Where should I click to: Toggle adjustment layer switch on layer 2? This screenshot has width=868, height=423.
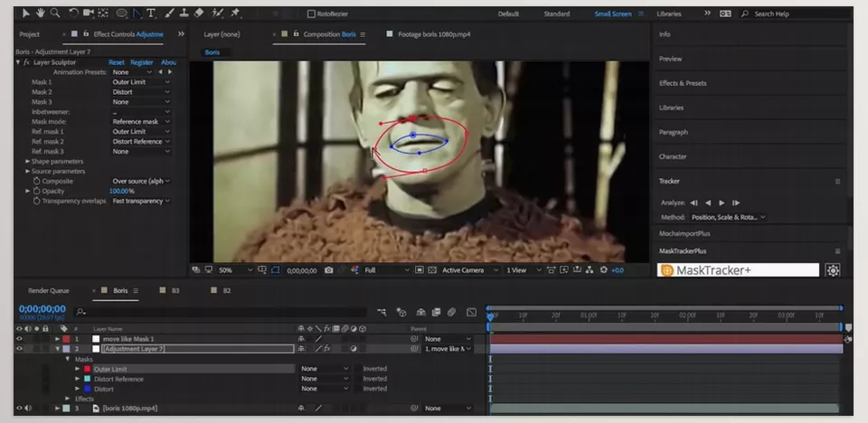[354, 349]
